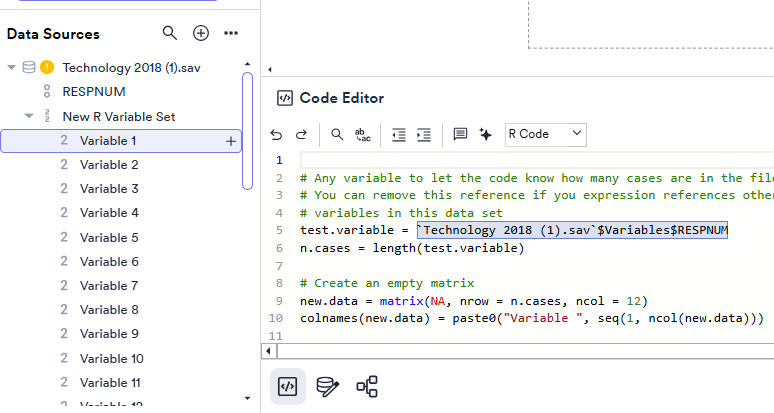The width and height of the screenshot is (774, 413).
Task: Add a new data source
Action: (201, 33)
